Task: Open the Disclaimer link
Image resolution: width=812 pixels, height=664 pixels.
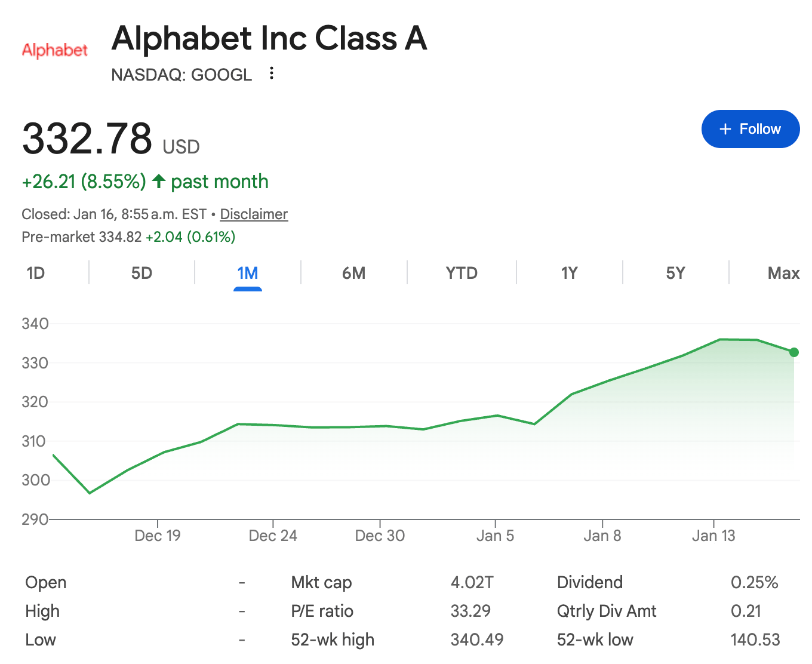Action: 254,214
